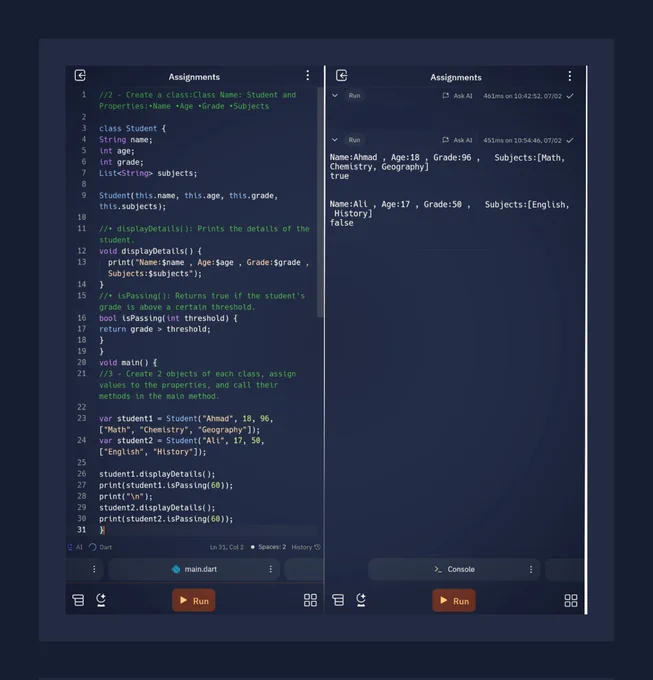The width and height of the screenshot is (653, 680).
Task: Open the three-dot menu in left Assignments header
Action: [307, 75]
